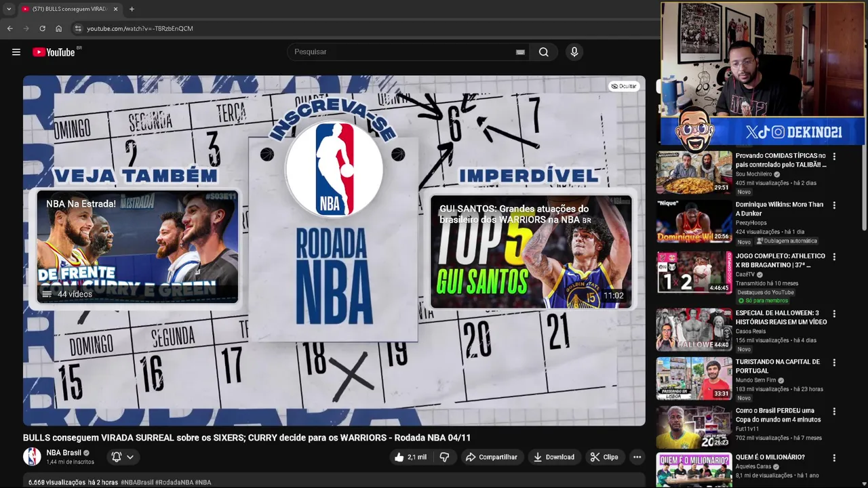The image size is (868, 488).
Task: Open options for ESPECIAL DE HALLOWEEN video
Action: pyautogui.click(x=834, y=314)
